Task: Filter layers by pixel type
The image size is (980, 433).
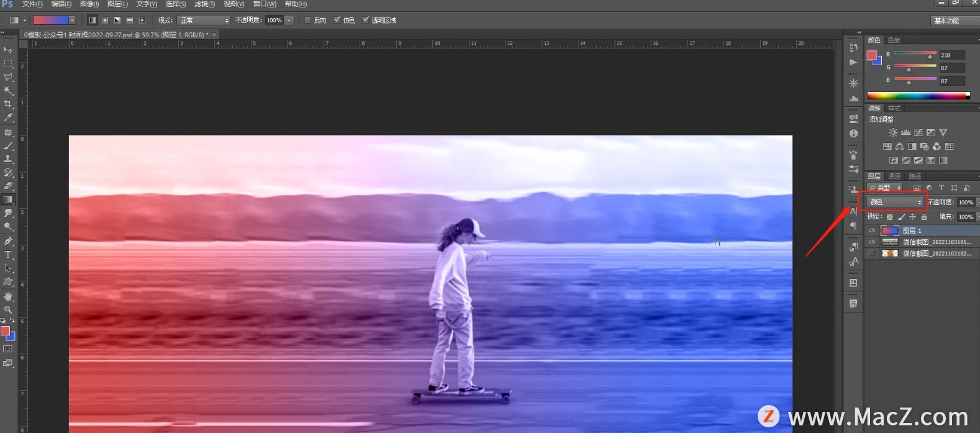Action: pyautogui.click(x=917, y=188)
